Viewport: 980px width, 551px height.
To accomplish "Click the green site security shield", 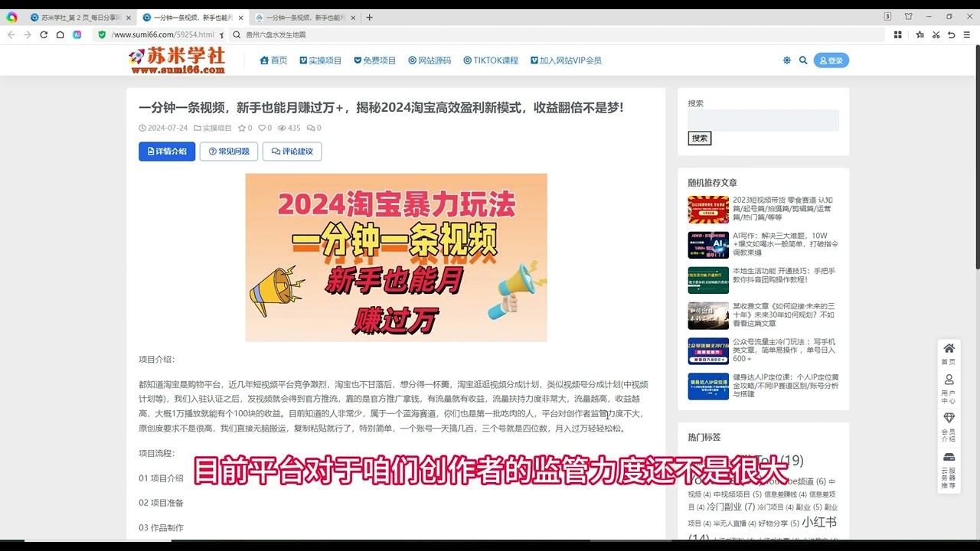I will click(x=102, y=34).
